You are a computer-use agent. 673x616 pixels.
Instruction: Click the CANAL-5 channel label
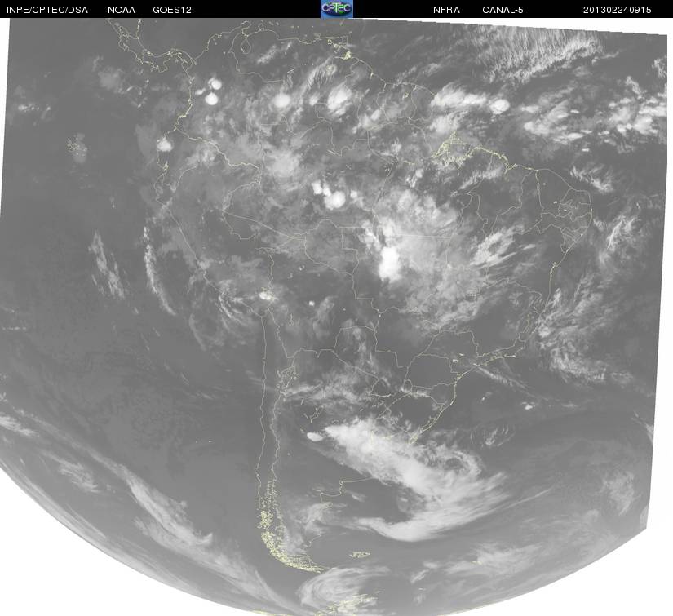point(503,10)
